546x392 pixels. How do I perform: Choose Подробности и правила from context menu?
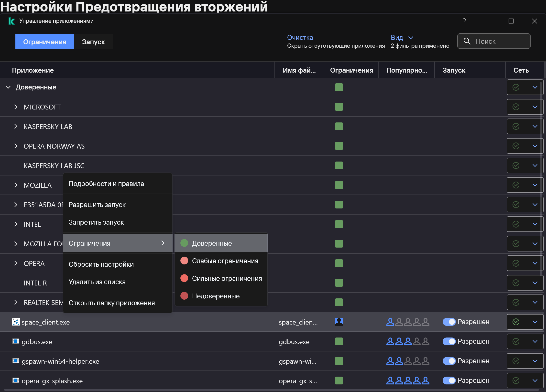118,184
